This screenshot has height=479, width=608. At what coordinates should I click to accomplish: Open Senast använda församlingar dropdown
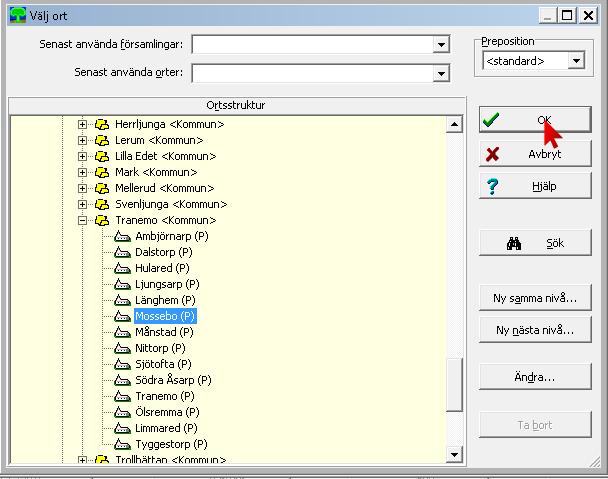(441, 45)
